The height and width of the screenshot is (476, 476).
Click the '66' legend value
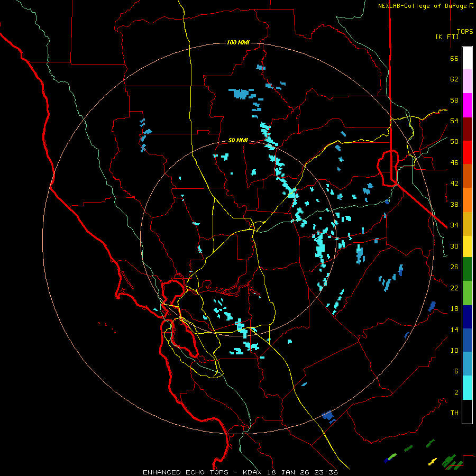tap(454, 58)
